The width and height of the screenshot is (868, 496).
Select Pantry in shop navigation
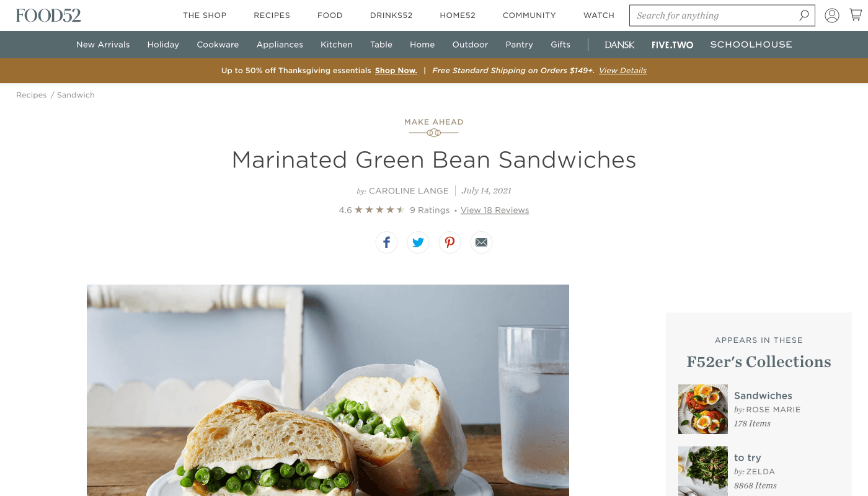519,45
